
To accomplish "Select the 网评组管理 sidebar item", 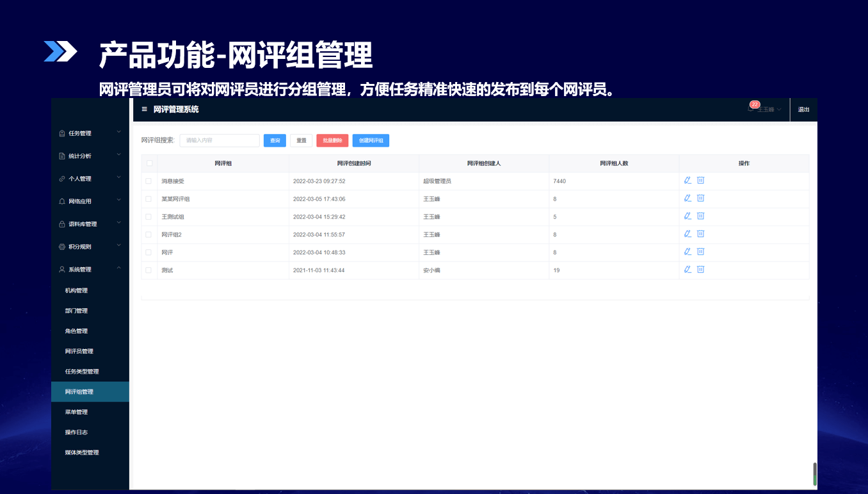I will [x=90, y=392].
